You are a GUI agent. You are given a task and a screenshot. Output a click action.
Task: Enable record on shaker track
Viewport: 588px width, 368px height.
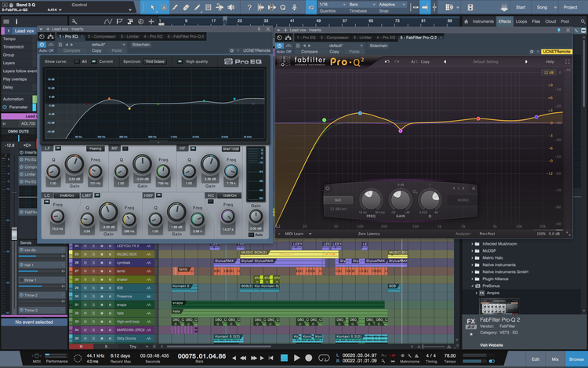(102, 279)
